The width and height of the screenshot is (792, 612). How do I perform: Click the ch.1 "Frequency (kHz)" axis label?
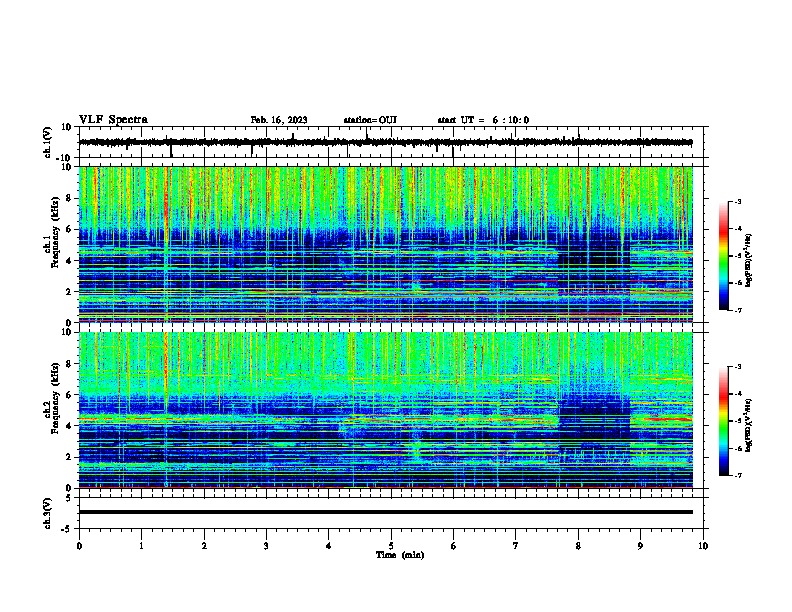pos(55,232)
